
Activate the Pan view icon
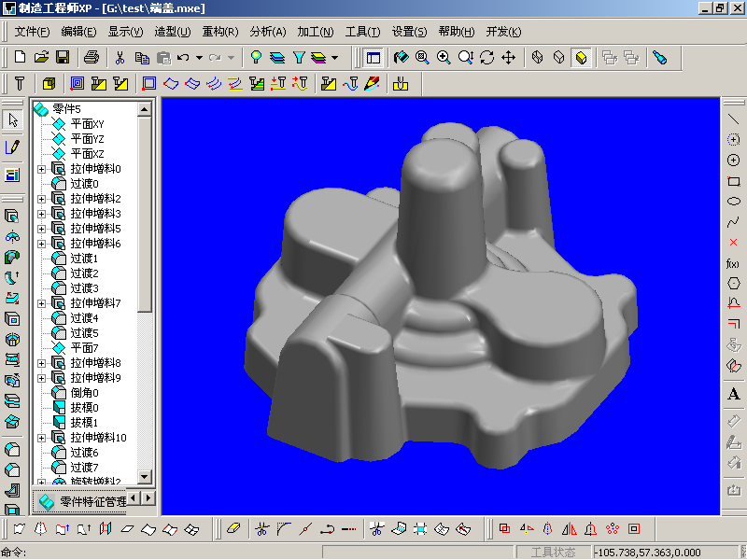coord(509,57)
